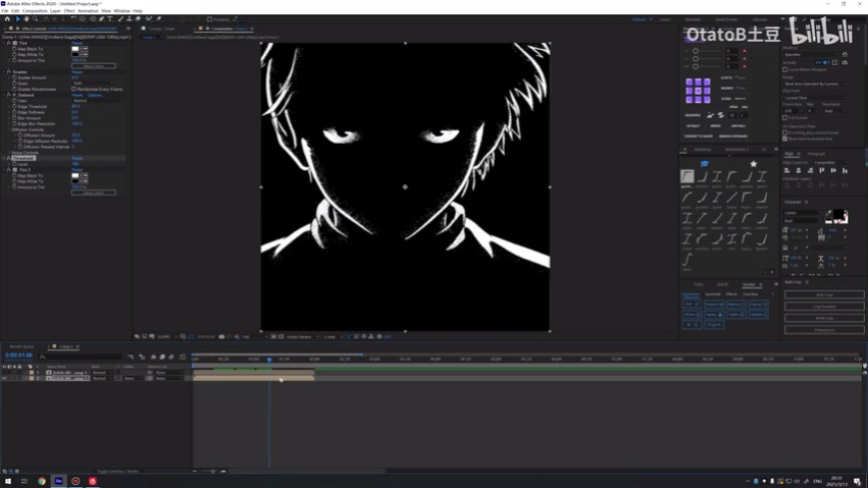Click the fill color swatch in Character panel
The image size is (868, 488).
(x=839, y=215)
